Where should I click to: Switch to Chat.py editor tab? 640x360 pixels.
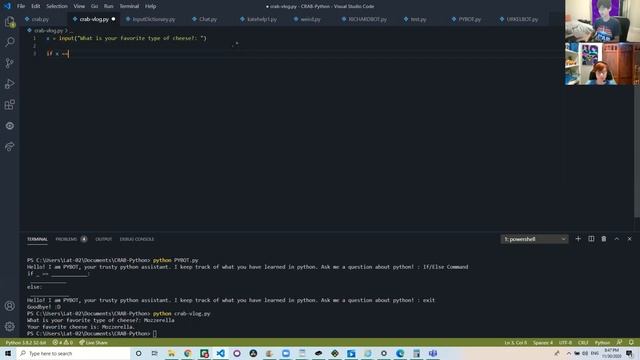coord(208,19)
